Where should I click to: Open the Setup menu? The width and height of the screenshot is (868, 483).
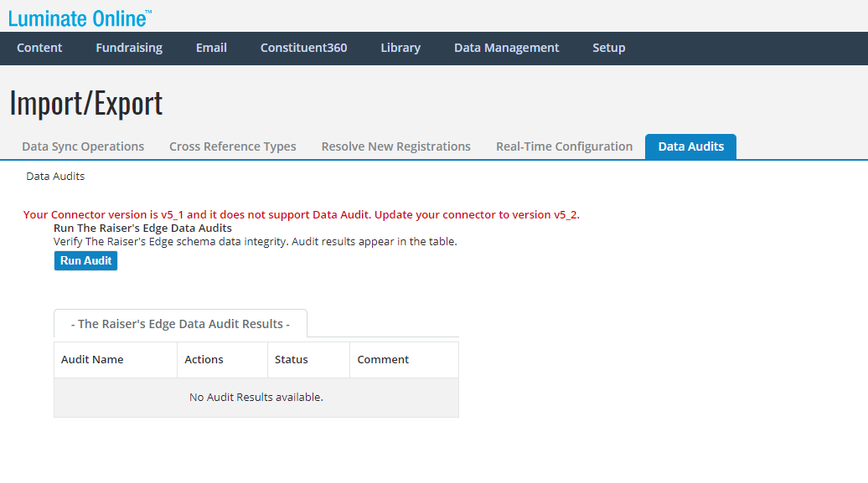click(x=609, y=49)
